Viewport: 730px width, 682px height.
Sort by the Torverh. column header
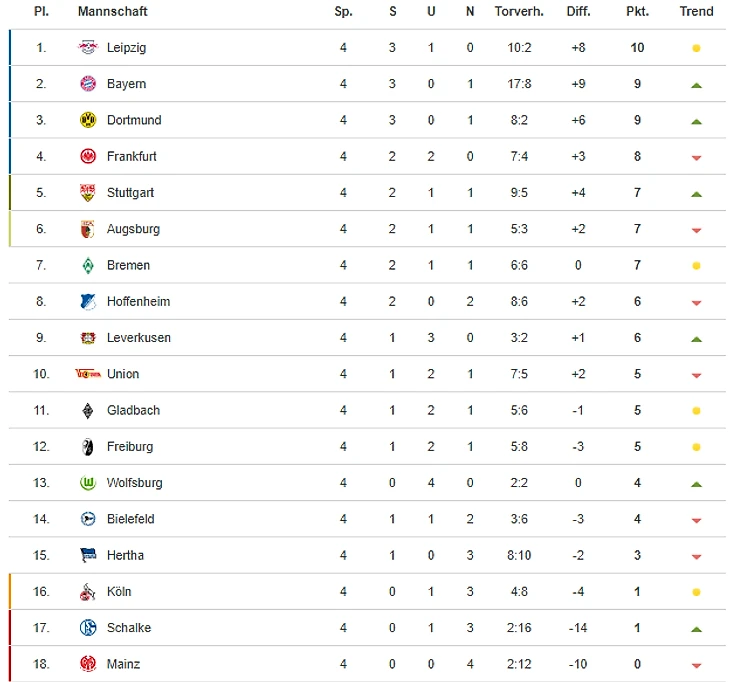(519, 12)
